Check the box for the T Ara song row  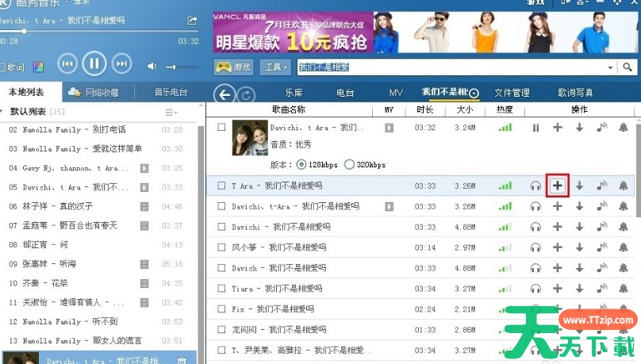222,186
